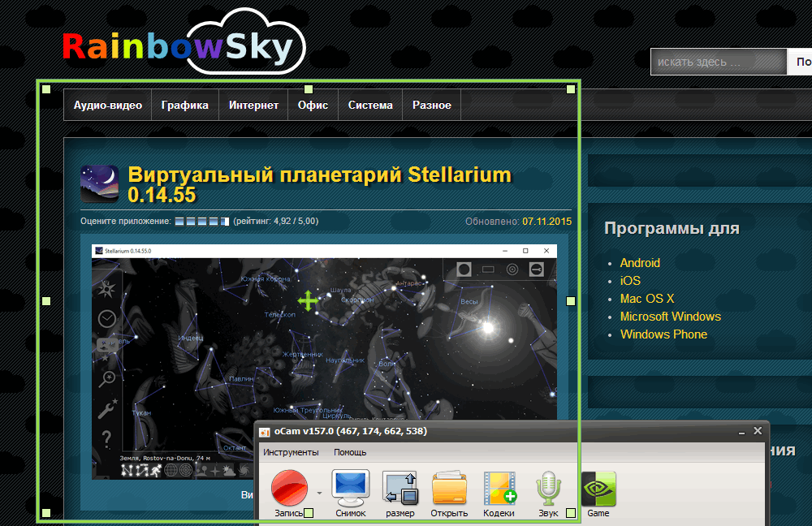Open the Помощь menu in oCam
This screenshot has height=526, width=812.
350,452
